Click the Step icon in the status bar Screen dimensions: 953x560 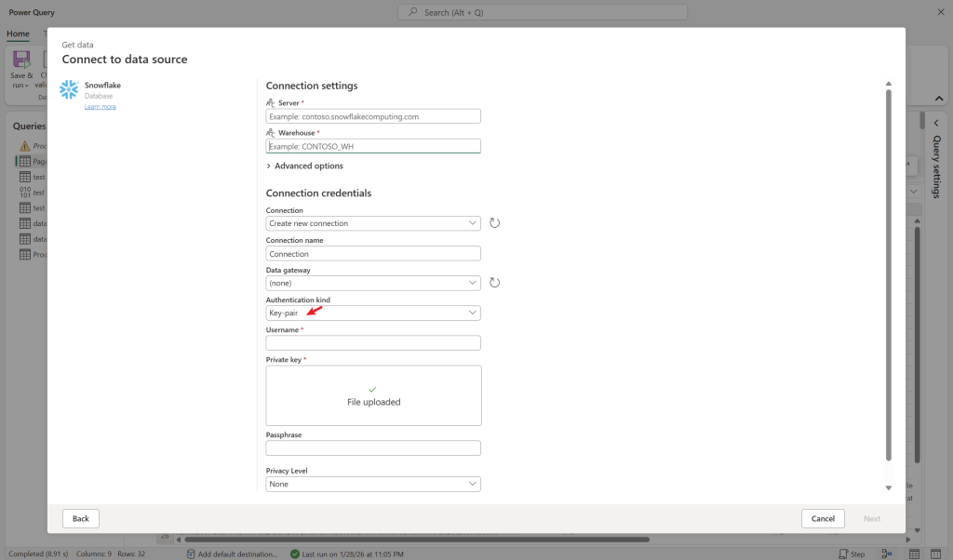click(x=843, y=553)
